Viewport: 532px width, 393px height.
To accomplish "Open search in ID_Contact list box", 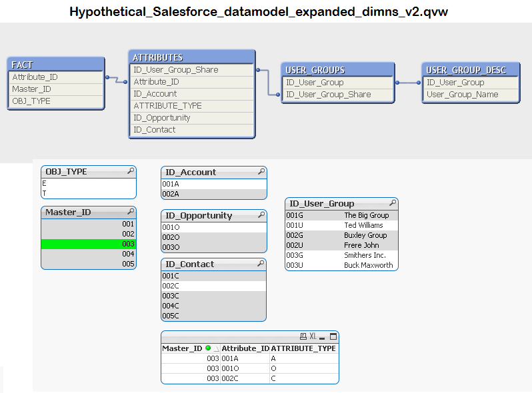I will pos(261,264).
